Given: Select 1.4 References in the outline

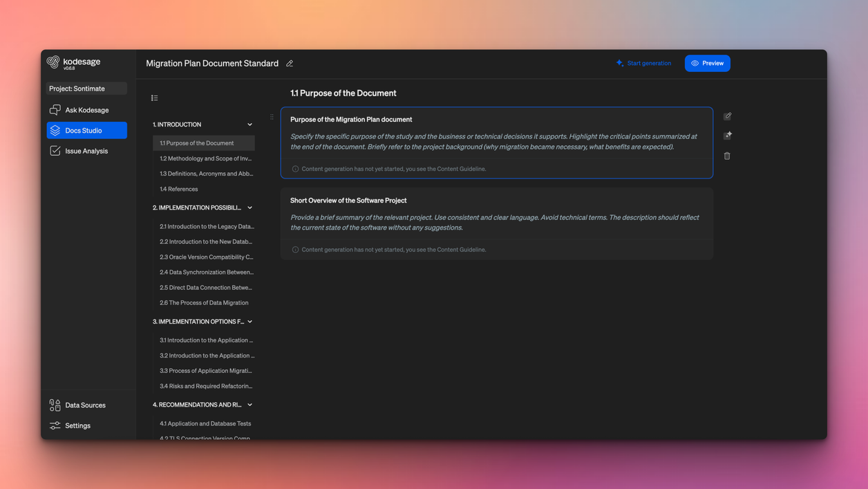Looking at the screenshot, I should pos(179,189).
